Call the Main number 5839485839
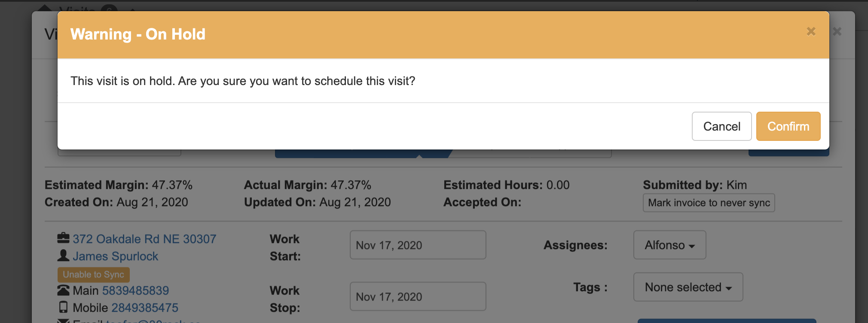Image resolution: width=868 pixels, height=323 pixels. pyautogui.click(x=135, y=290)
